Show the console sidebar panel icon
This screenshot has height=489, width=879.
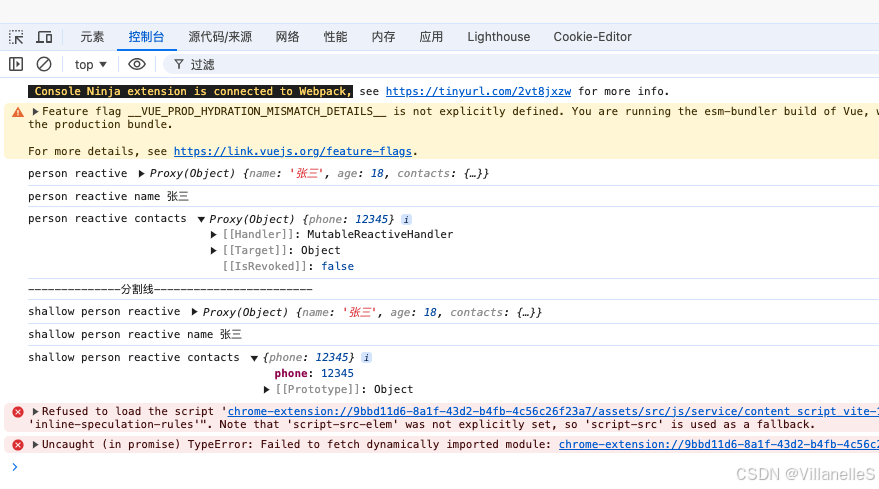[16, 64]
